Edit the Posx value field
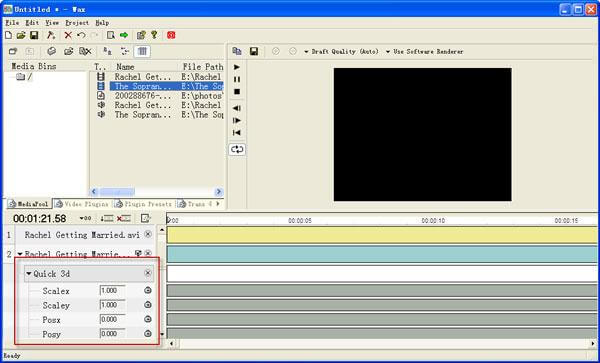The height and width of the screenshot is (363, 600). [x=112, y=319]
